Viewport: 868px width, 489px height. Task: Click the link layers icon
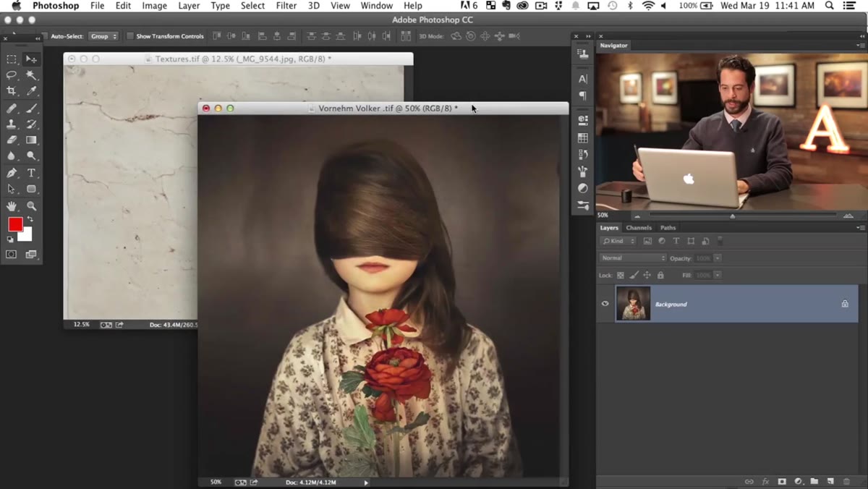point(749,482)
